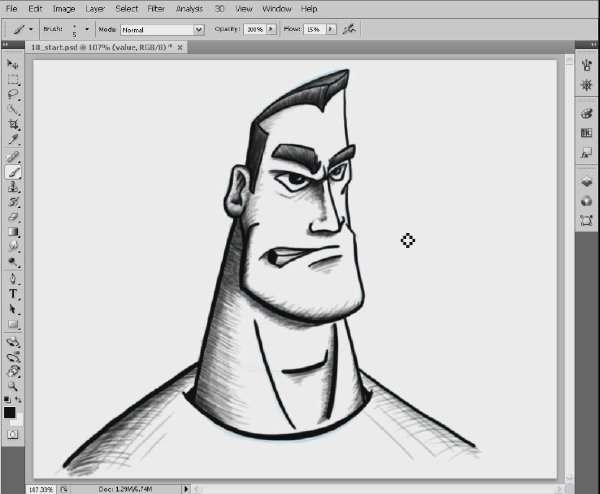600x494 pixels.
Task: Select the Pen tool
Action: coord(13,279)
